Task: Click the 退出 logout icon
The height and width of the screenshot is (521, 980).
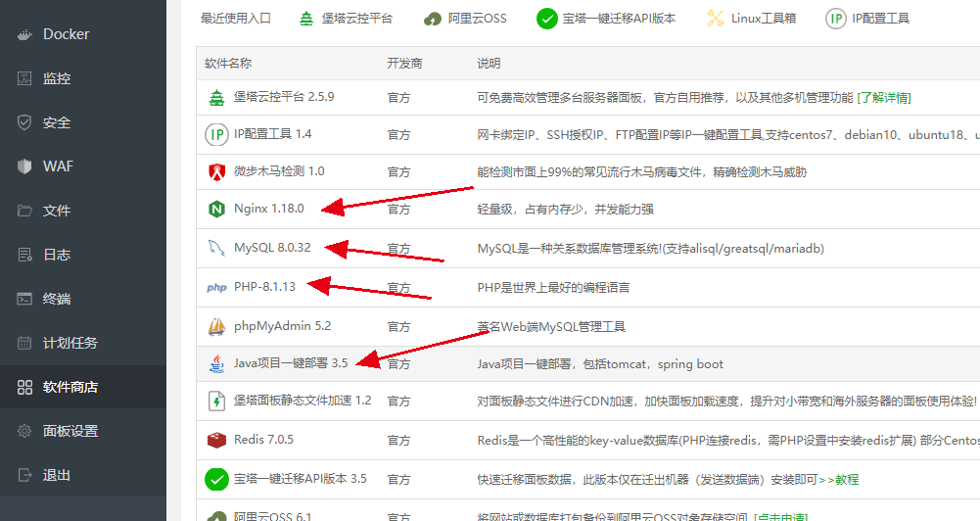Action: pyautogui.click(x=24, y=475)
